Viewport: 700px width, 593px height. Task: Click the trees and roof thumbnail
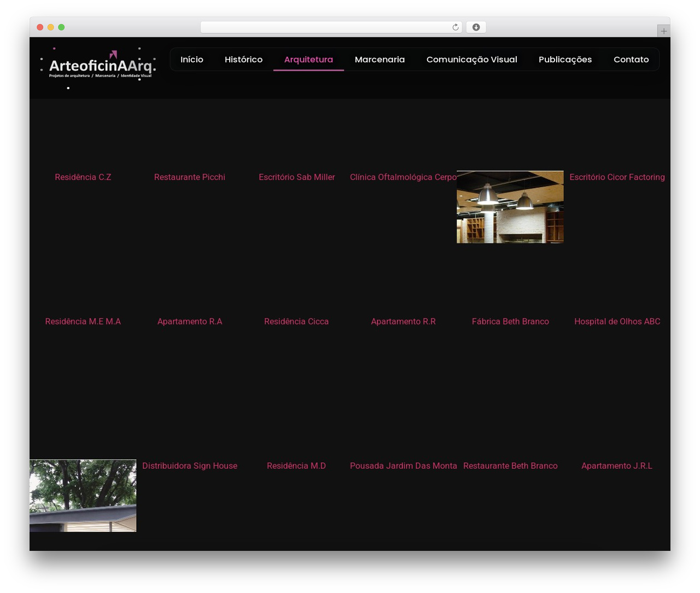[83, 496]
